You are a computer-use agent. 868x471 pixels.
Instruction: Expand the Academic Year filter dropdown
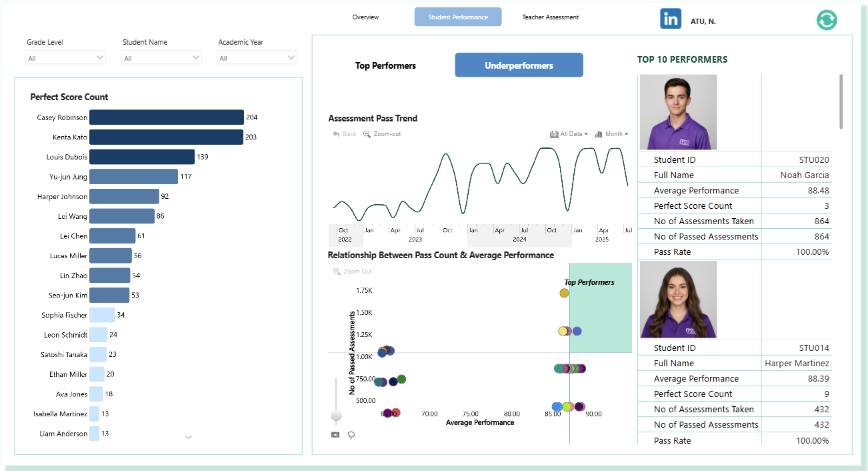pyautogui.click(x=257, y=58)
